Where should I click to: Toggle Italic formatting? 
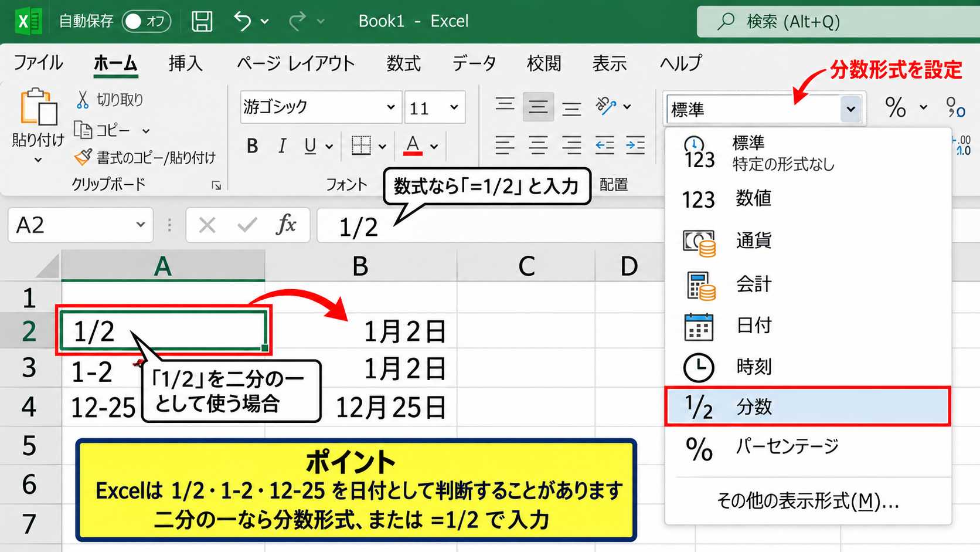tap(282, 145)
